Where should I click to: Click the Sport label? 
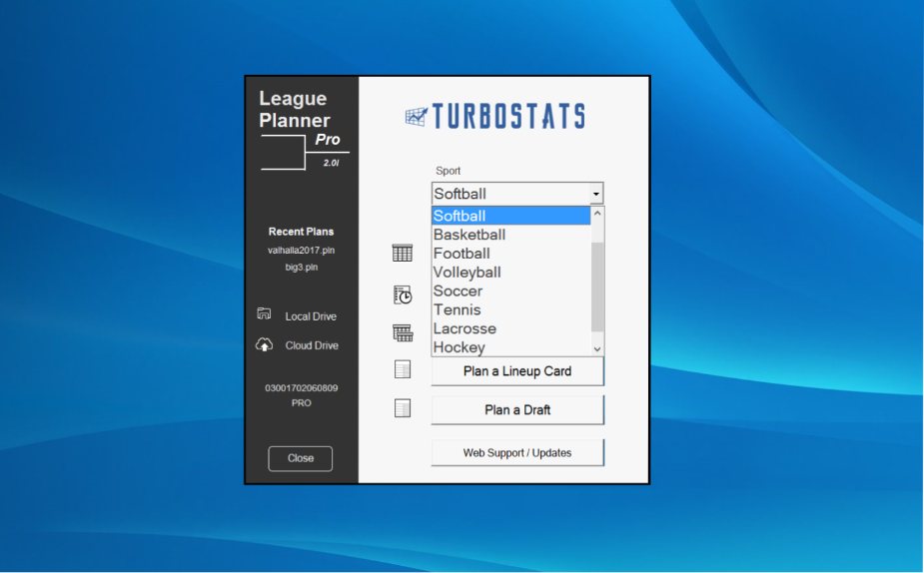[448, 171]
